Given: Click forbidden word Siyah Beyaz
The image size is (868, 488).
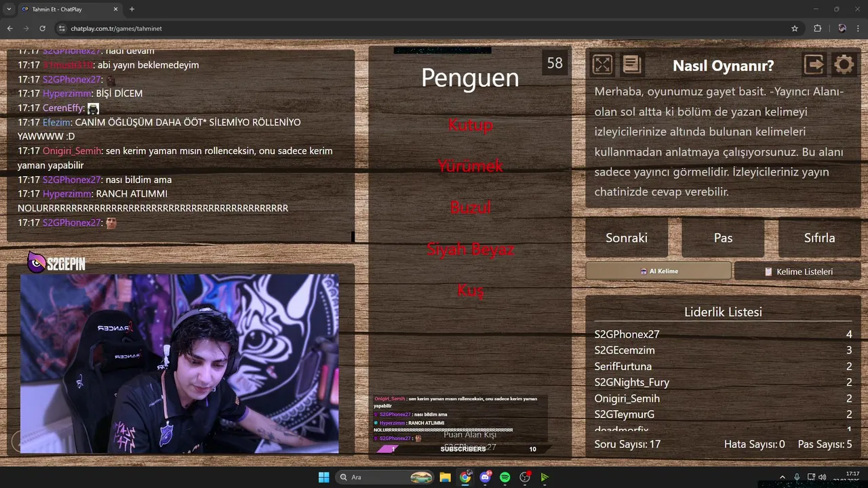Looking at the screenshot, I should tap(471, 249).
